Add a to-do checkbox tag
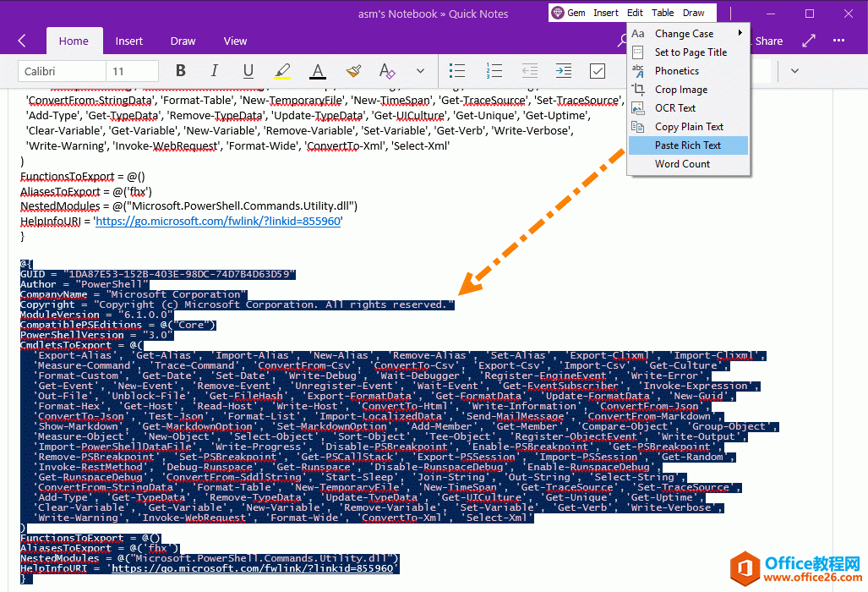Screen dimensions: 868x592 click(598, 71)
